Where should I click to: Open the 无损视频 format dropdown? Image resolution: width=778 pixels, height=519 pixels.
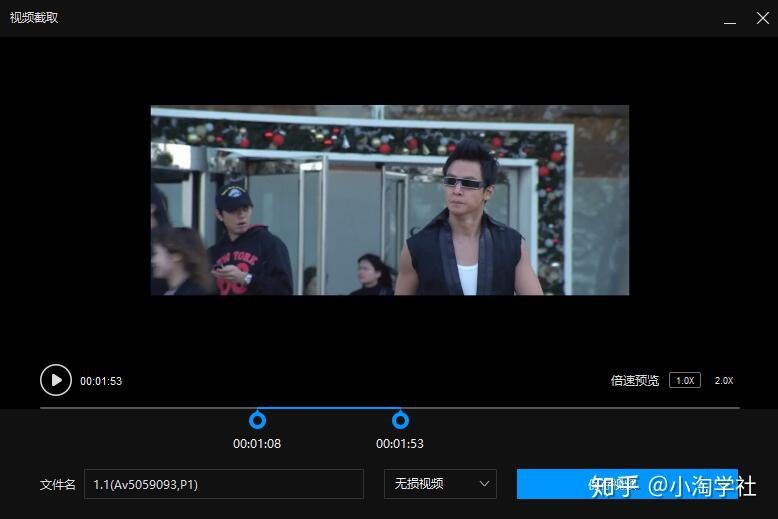[x=440, y=484]
